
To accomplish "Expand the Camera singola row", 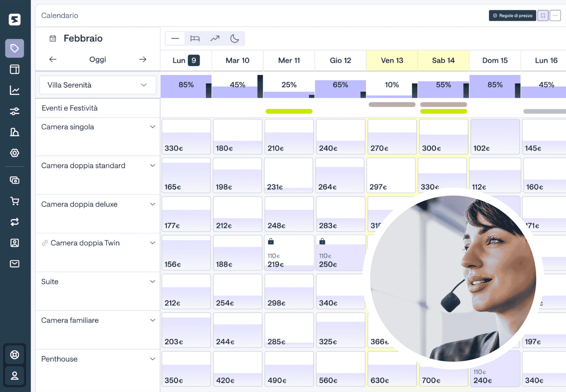I will tap(152, 127).
